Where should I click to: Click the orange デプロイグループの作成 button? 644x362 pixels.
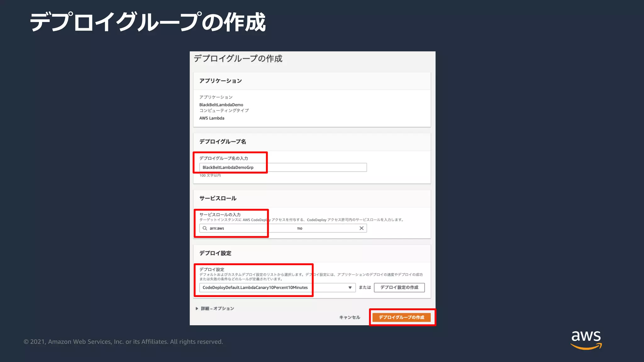click(x=401, y=317)
